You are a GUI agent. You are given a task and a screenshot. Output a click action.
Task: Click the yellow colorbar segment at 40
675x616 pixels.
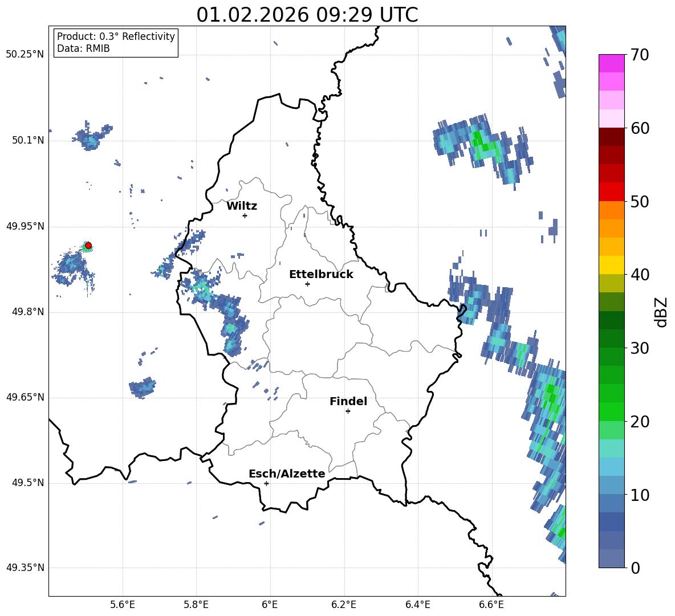coord(612,266)
